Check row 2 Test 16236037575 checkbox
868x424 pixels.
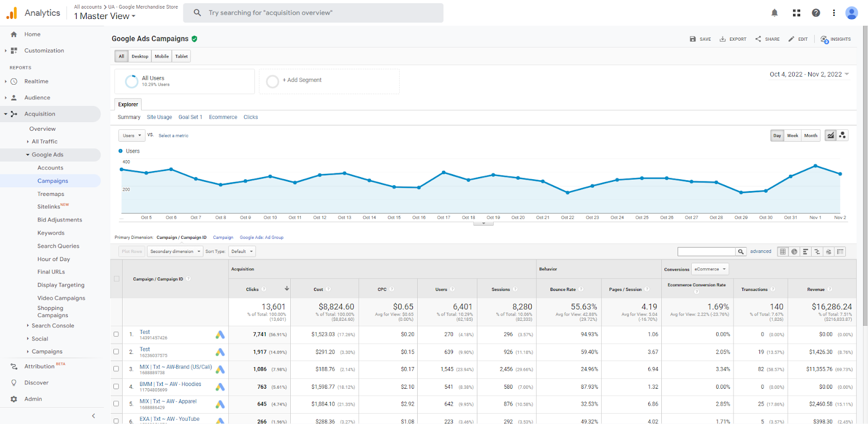[x=116, y=352]
